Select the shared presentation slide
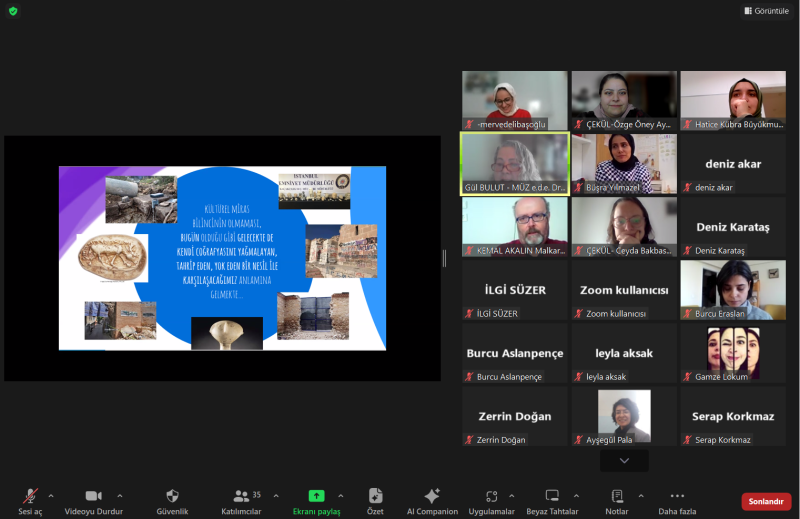The width and height of the screenshot is (800, 519). pyautogui.click(x=222, y=258)
